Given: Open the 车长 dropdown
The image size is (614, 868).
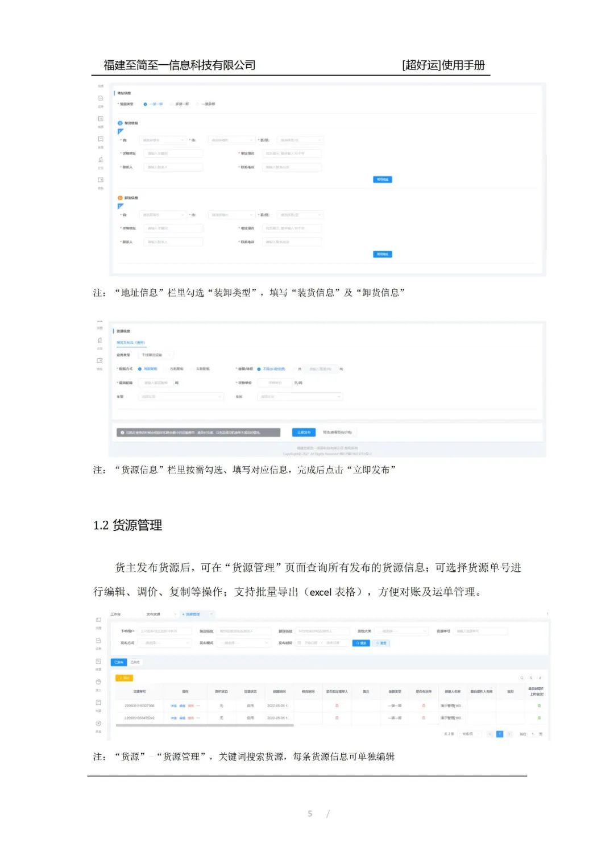Looking at the screenshot, I should click(300, 396).
